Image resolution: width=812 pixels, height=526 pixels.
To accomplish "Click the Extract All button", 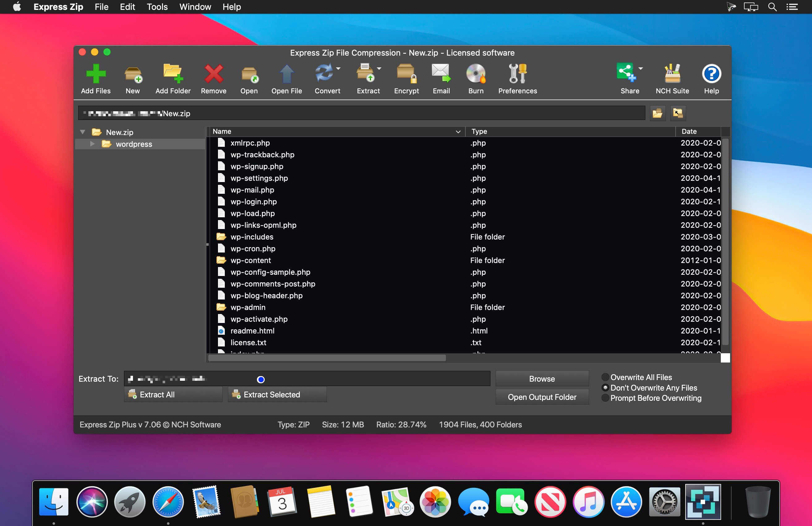I will (173, 394).
